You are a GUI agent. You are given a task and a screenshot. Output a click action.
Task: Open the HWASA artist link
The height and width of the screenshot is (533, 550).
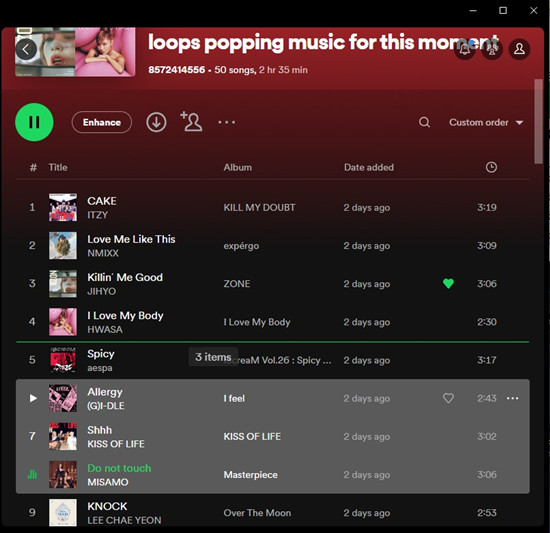(105, 329)
